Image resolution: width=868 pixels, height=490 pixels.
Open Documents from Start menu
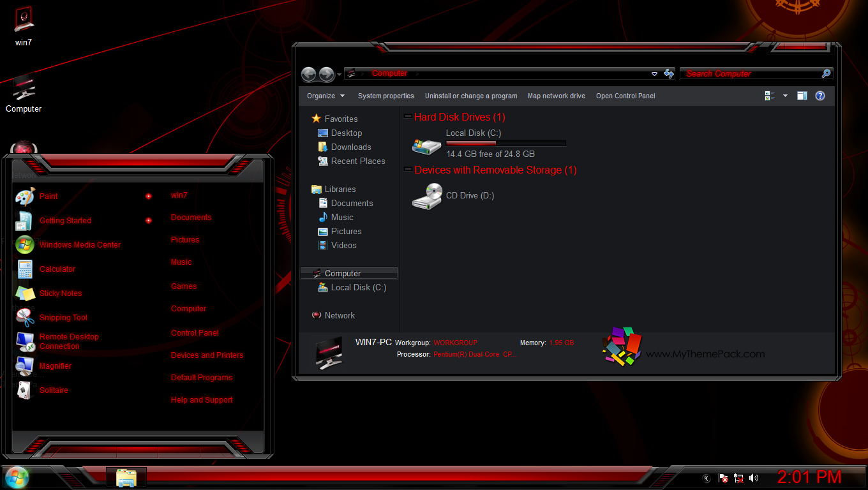coord(191,218)
